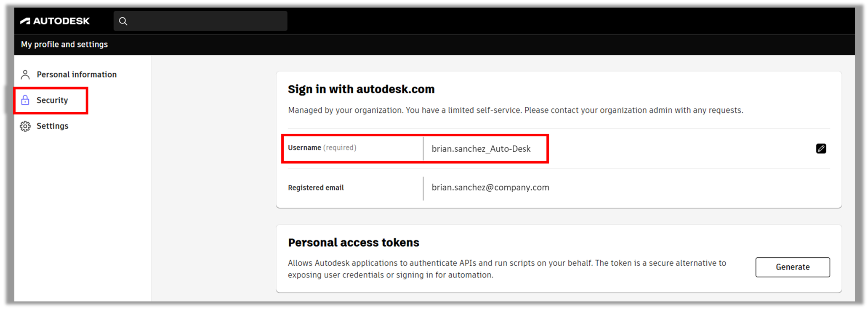
Task: Click the Settings gear icon
Action: [x=25, y=126]
